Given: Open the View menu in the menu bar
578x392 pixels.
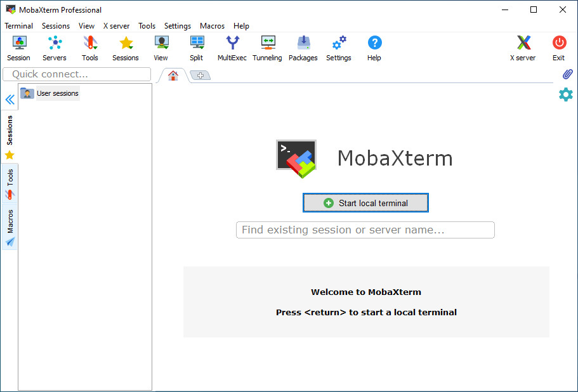Looking at the screenshot, I should coord(87,26).
